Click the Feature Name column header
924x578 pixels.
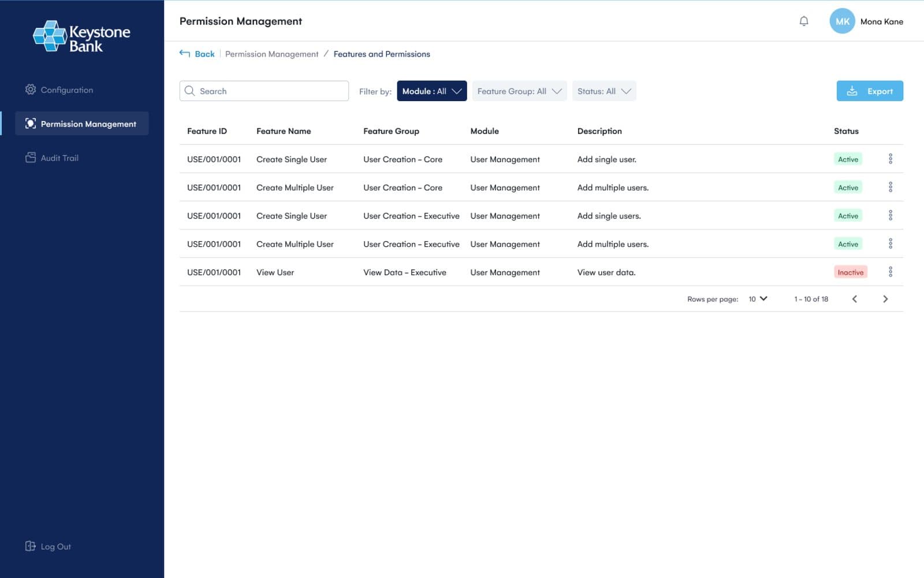coord(284,131)
